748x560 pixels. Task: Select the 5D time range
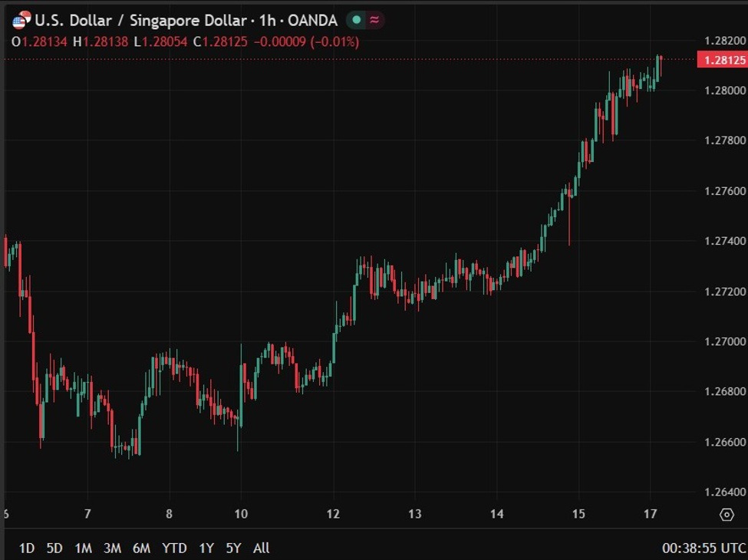(55, 548)
